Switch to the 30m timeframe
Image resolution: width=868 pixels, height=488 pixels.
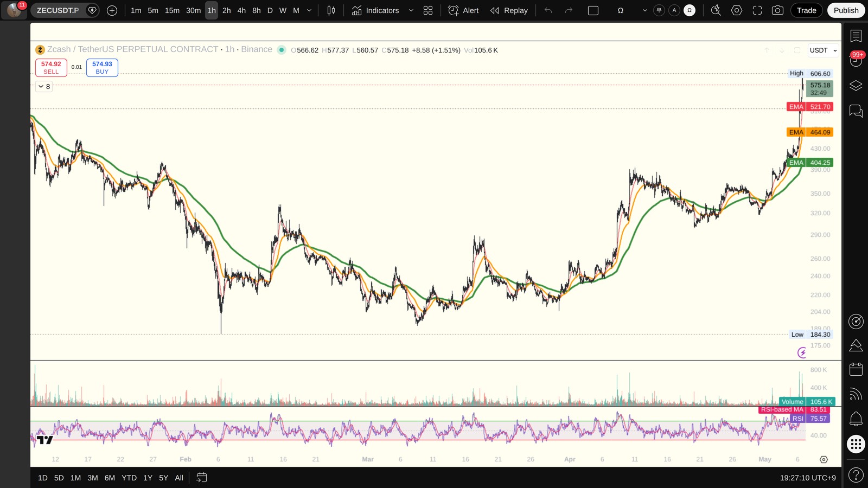[x=193, y=10]
